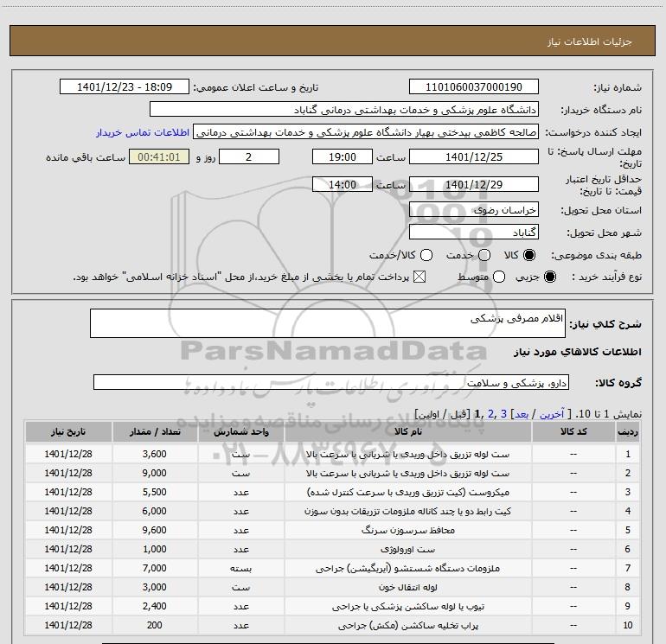Open page 3 of the items list
The height and width of the screenshot is (644, 666).
point(503,413)
